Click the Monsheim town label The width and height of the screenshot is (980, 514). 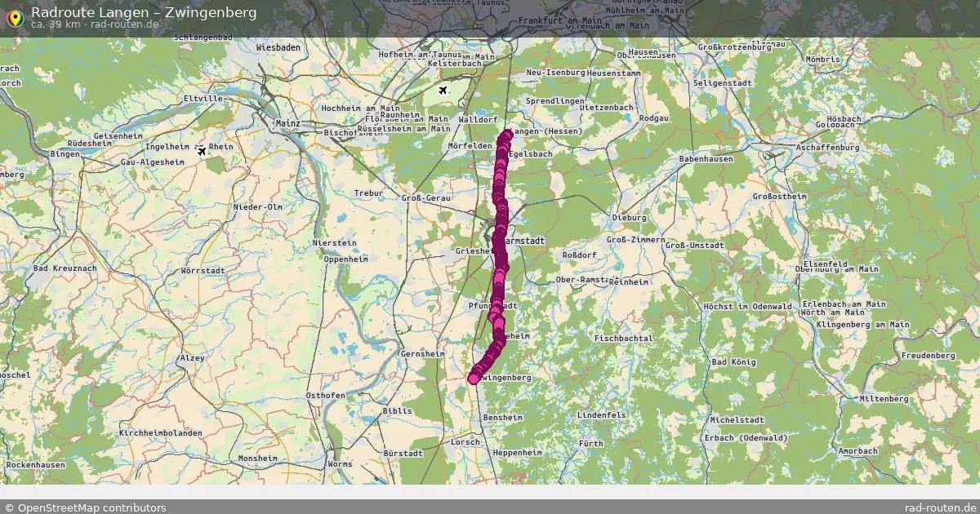click(258, 459)
